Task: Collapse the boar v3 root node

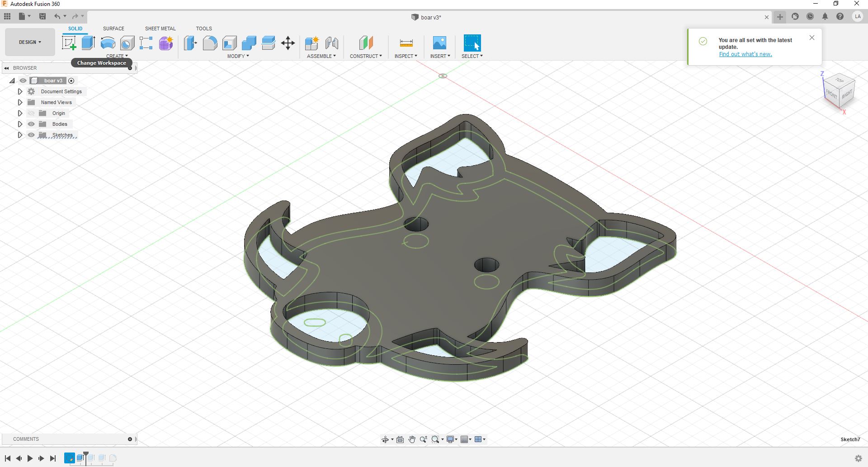Action: point(12,81)
